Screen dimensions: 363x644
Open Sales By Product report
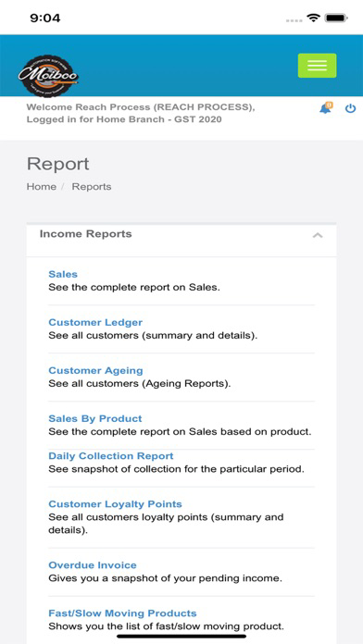[x=95, y=418]
